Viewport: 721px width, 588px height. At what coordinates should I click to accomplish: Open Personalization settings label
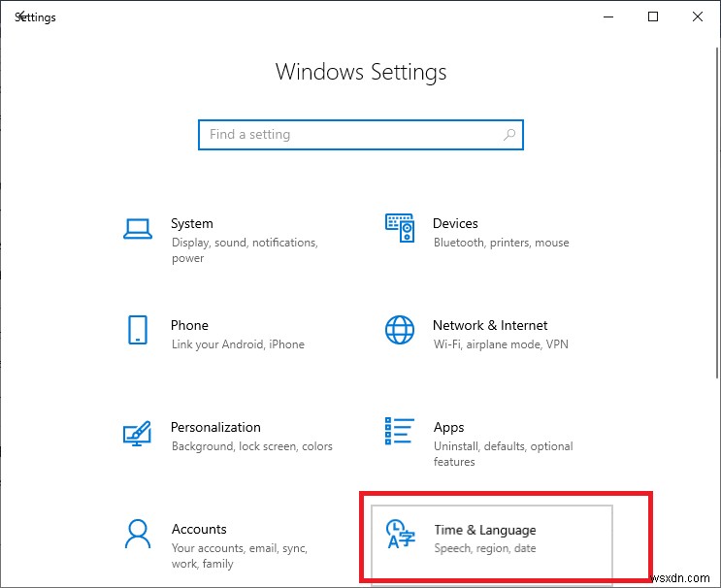215,428
